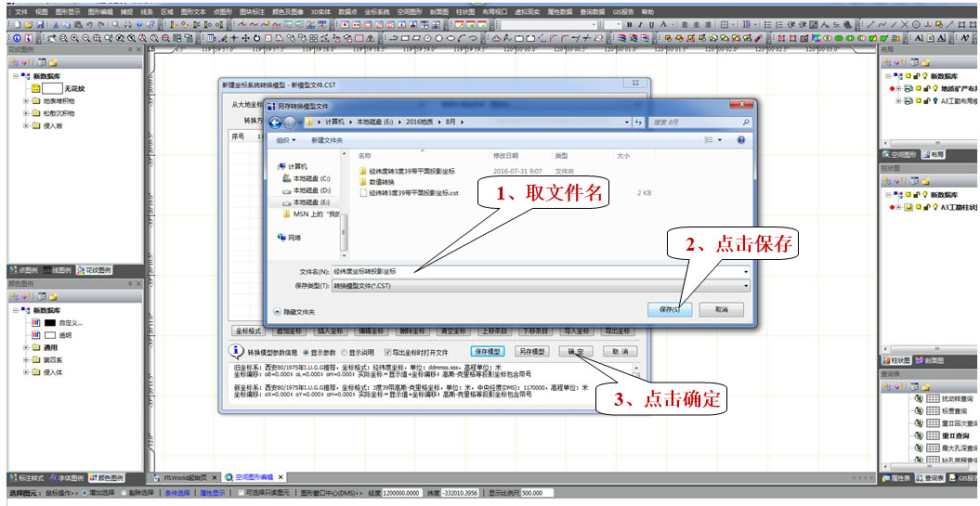Screen dimensions: 980x506
Task: Click the new file icon in toolbar
Action: (18, 24)
